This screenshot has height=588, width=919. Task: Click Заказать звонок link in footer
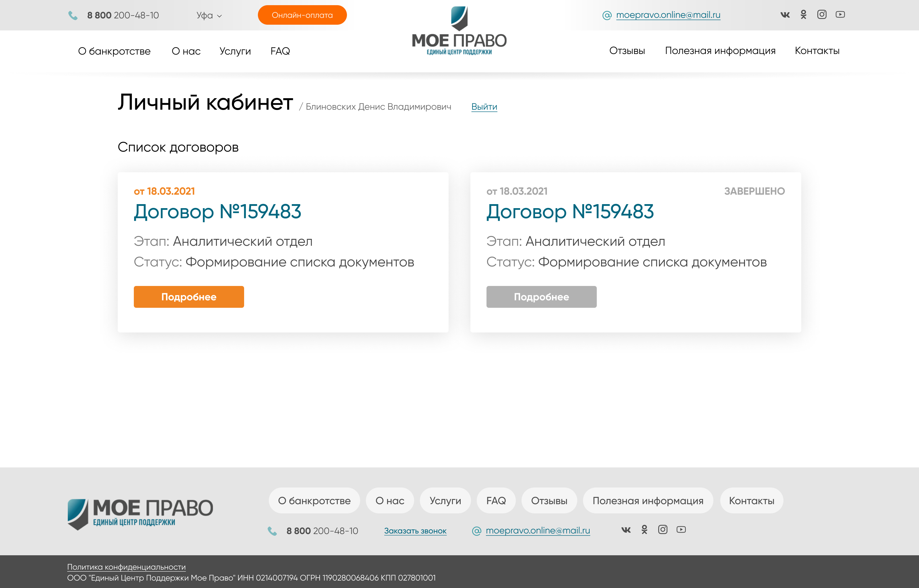415,531
